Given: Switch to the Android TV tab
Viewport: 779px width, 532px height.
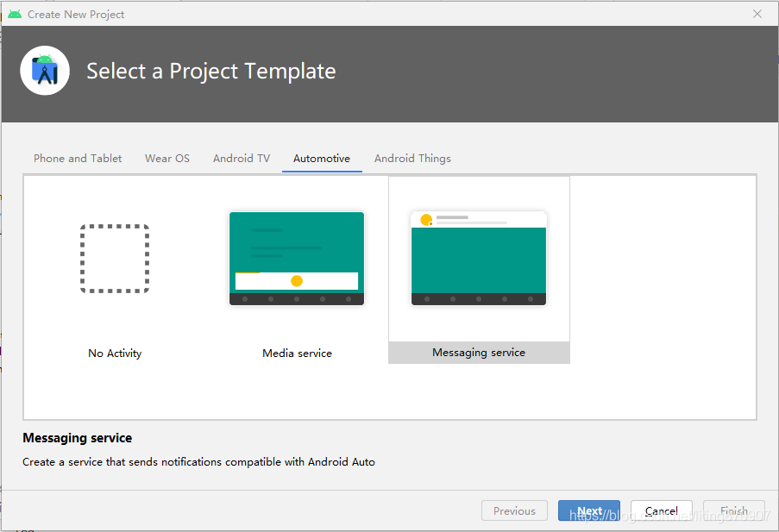Looking at the screenshot, I should point(242,159).
